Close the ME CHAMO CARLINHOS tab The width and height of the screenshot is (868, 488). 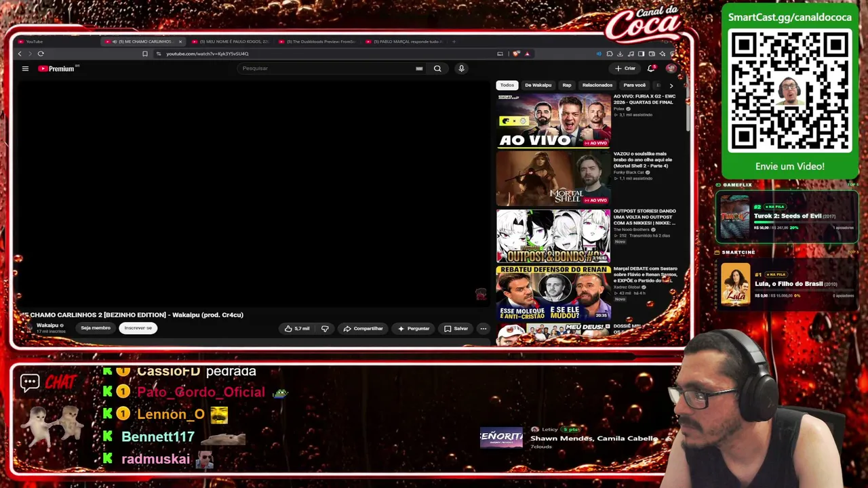point(180,42)
